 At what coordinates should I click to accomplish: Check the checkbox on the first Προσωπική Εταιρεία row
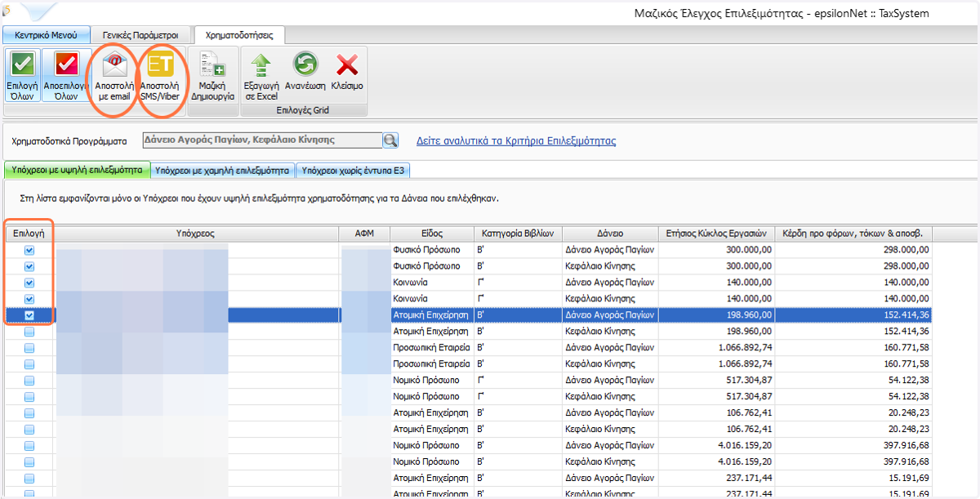(x=29, y=348)
